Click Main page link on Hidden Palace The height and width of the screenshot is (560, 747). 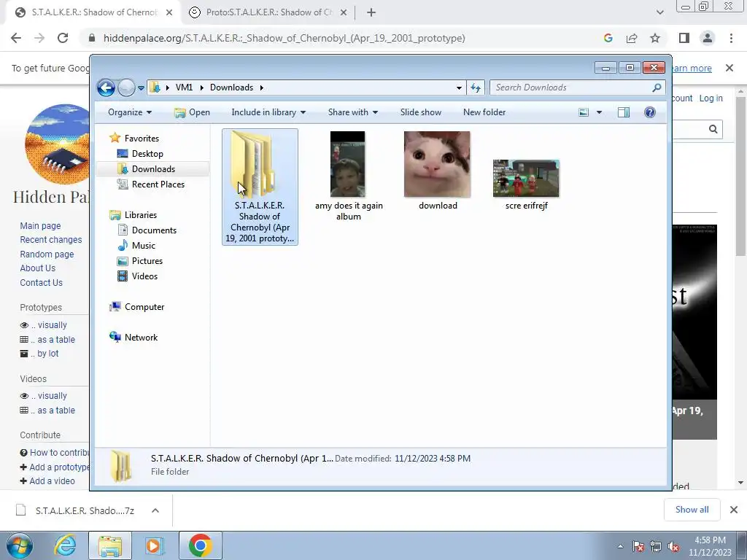(41, 226)
